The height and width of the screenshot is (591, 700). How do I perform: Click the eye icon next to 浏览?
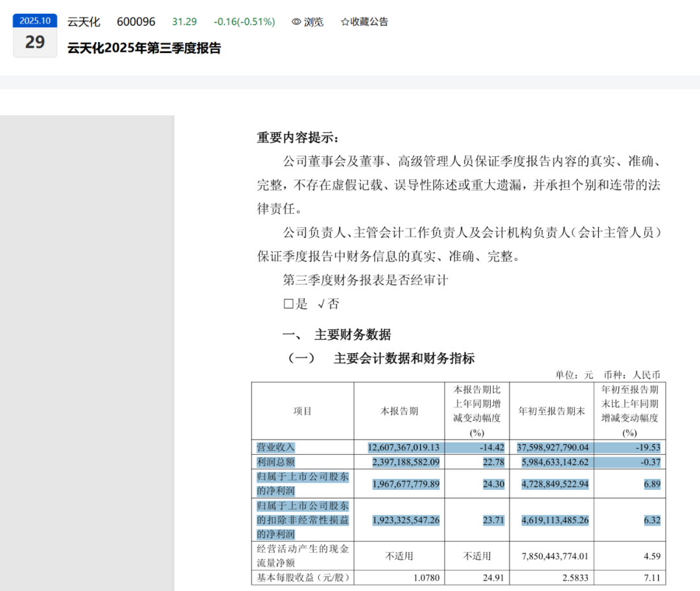(x=296, y=22)
